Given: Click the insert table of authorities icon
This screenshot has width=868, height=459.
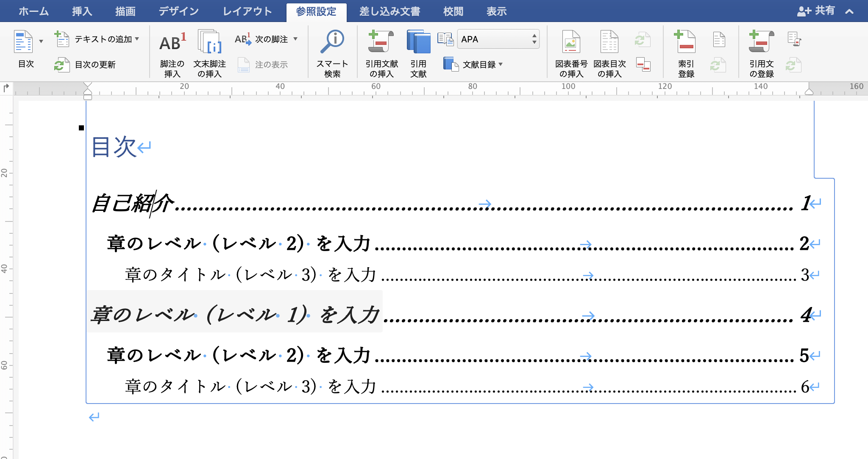Looking at the screenshot, I should tap(794, 39).
